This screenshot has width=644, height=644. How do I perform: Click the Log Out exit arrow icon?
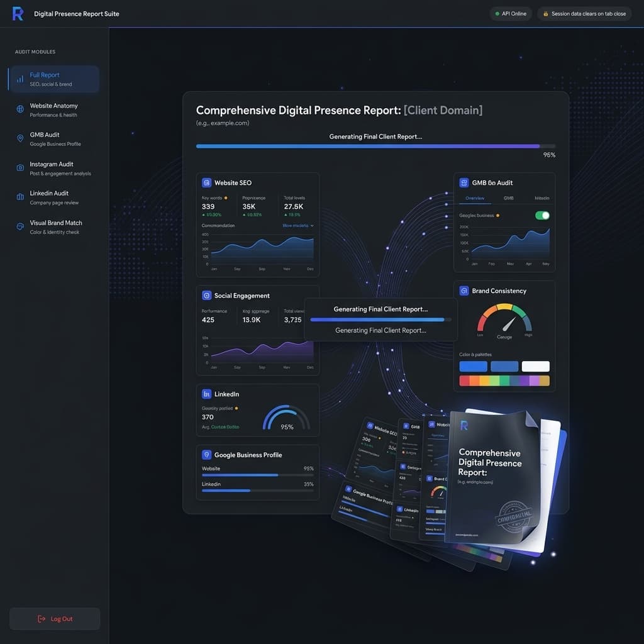42,619
